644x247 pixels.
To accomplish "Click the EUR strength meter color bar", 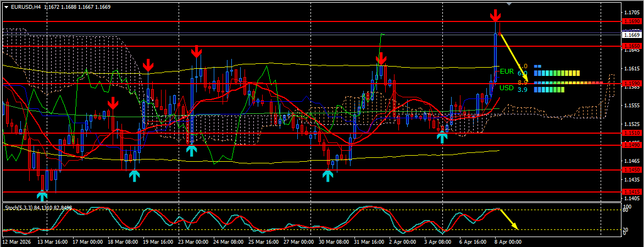I will [557, 73].
